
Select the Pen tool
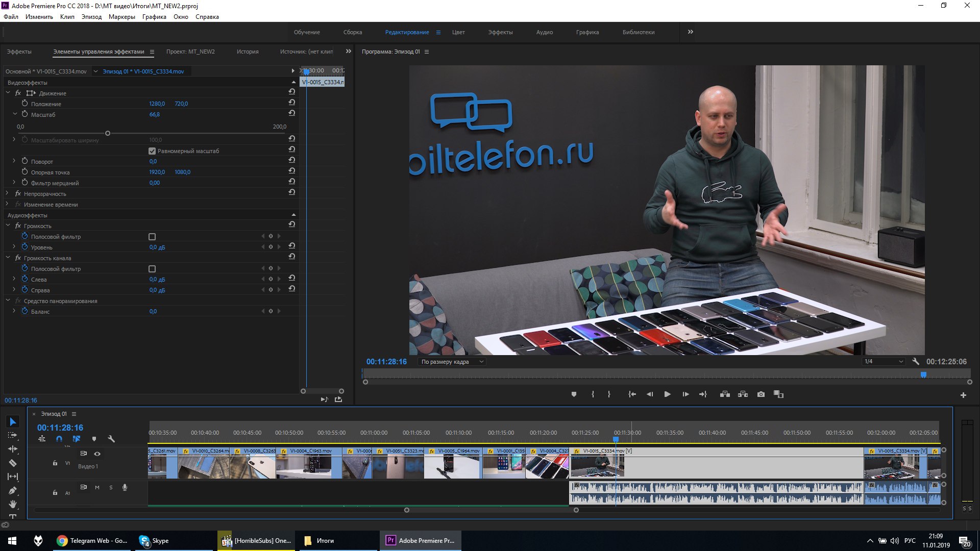pos(13,490)
